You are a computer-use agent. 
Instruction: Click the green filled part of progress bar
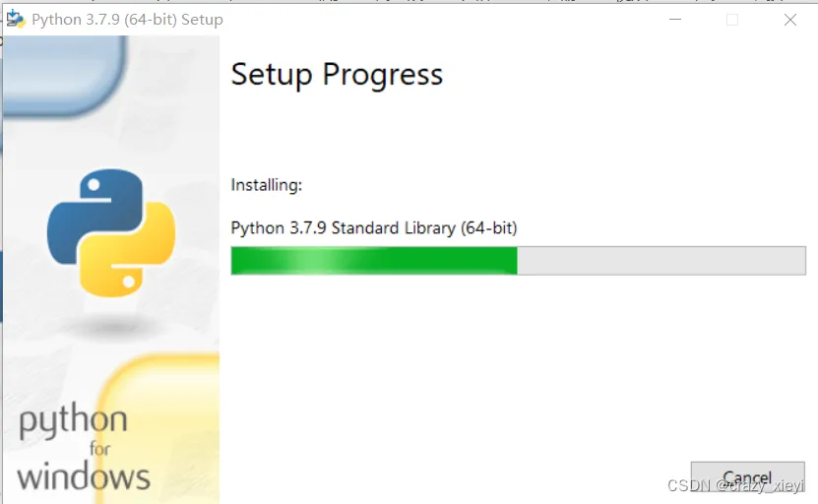tap(453, 261)
